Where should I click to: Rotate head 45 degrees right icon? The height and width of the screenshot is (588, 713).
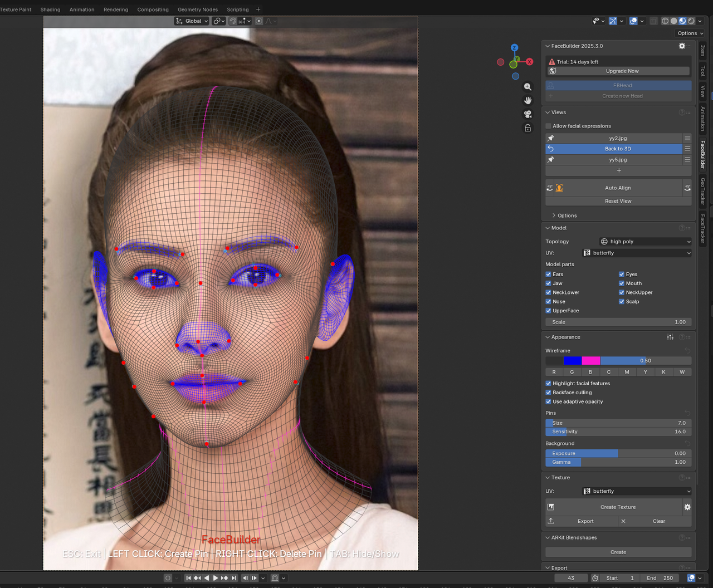pyautogui.click(x=687, y=188)
